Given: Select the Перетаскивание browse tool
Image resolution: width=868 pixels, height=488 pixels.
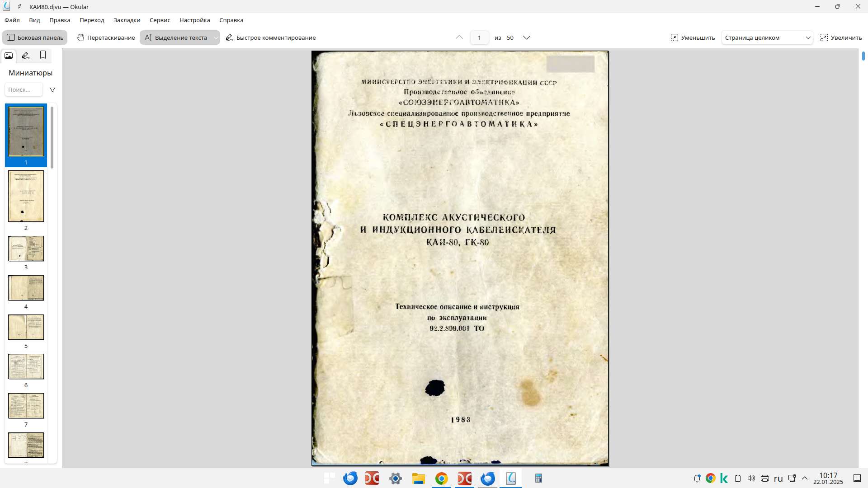Looking at the screenshot, I should [106, 38].
